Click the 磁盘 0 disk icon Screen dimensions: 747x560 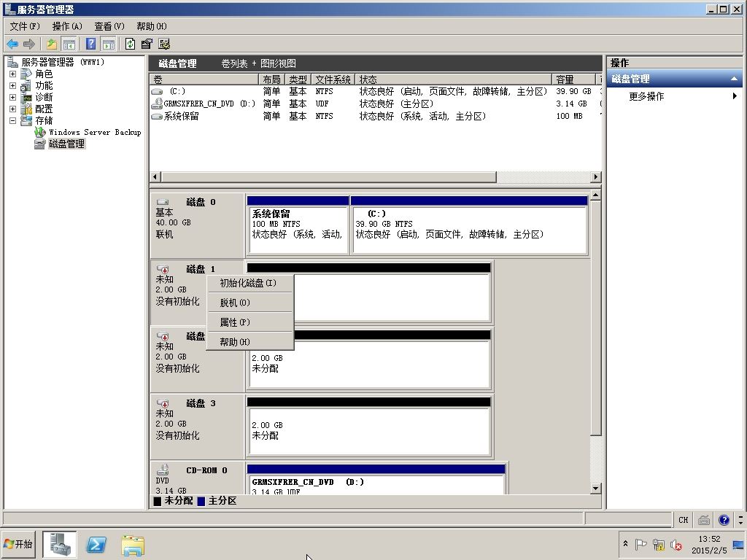click(163, 202)
